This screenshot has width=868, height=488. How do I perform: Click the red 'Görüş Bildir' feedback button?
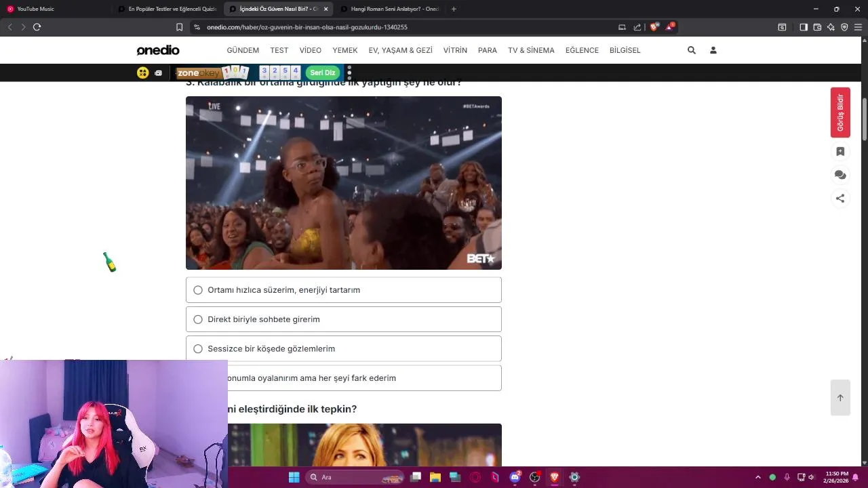pos(840,113)
